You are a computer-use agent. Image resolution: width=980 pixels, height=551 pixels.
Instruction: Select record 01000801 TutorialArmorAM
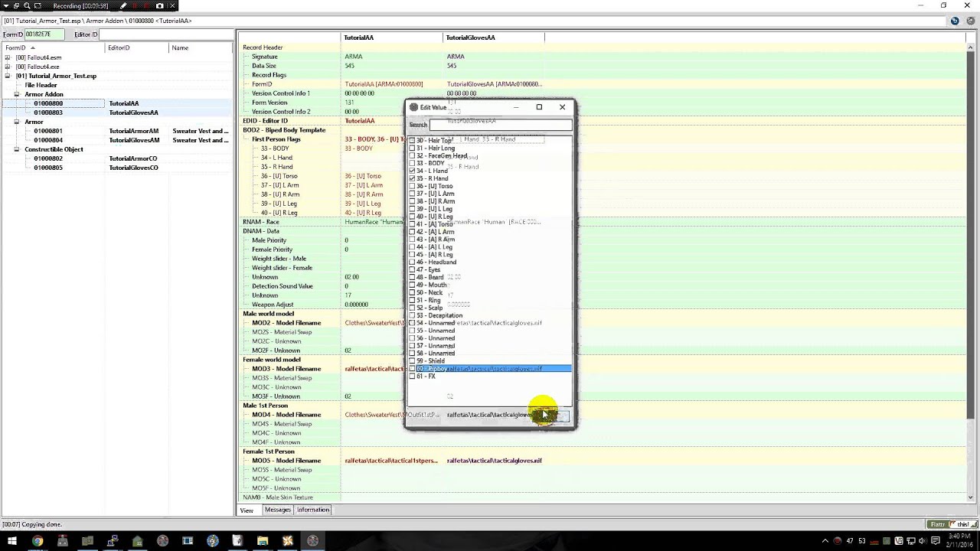[116, 131]
